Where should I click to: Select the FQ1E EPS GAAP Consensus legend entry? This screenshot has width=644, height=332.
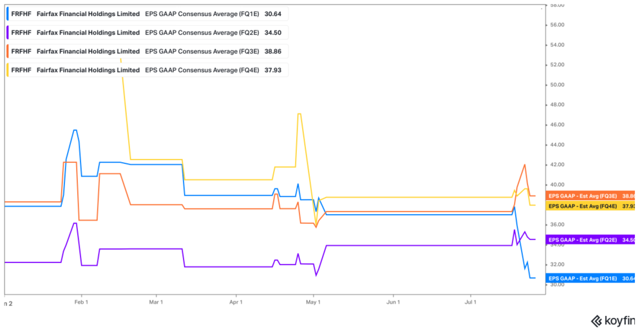(x=147, y=14)
